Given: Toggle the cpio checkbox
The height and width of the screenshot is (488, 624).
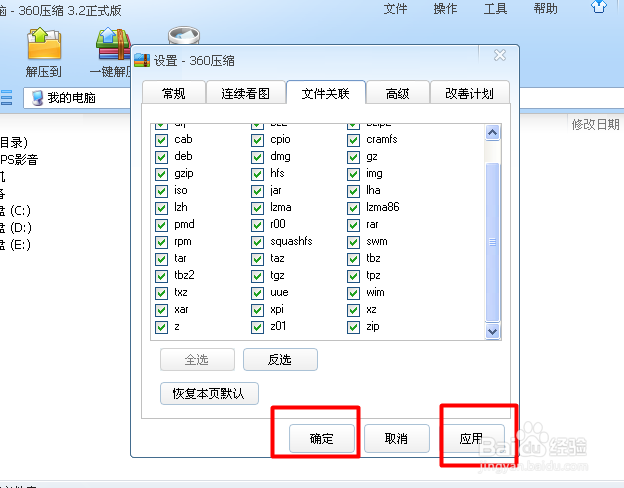Looking at the screenshot, I should pos(257,140).
